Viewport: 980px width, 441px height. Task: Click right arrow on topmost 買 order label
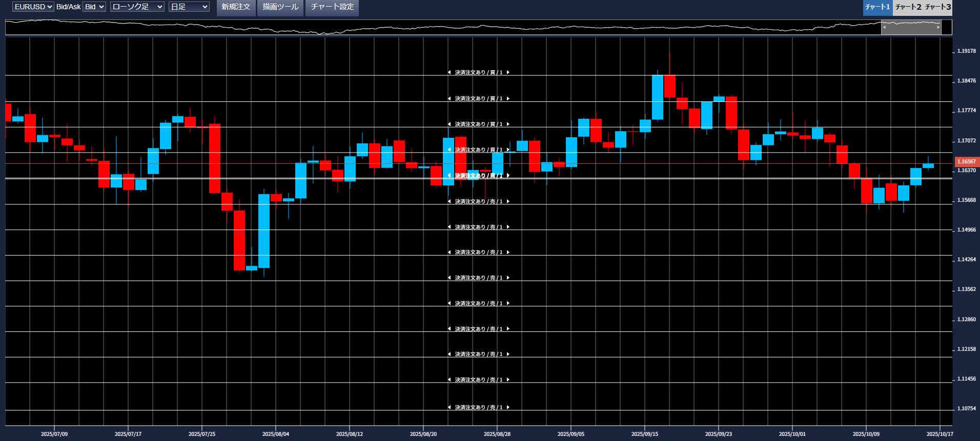[508, 73]
